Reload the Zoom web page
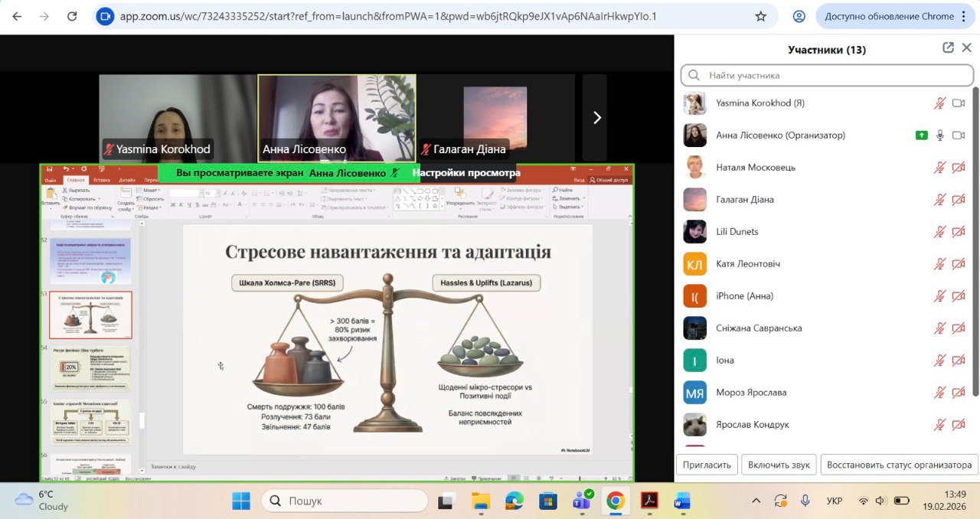This screenshot has width=980, height=519. (72, 16)
